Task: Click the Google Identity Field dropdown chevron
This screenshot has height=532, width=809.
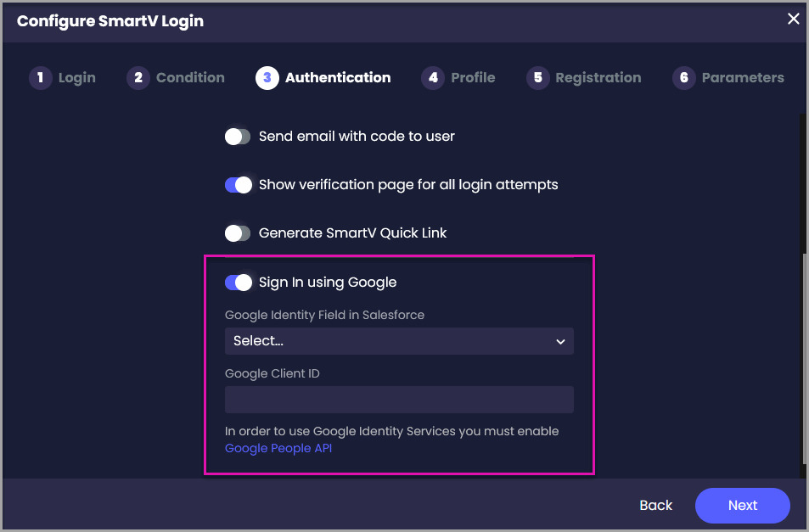Action: (x=560, y=342)
